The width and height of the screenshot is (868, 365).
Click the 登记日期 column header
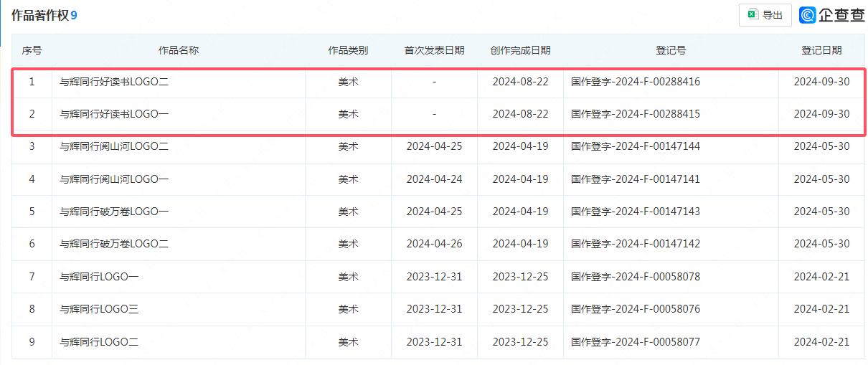point(821,50)
